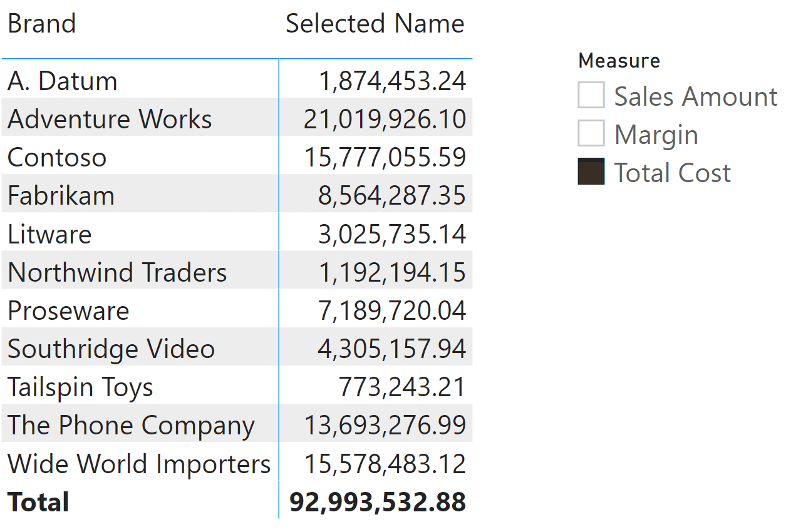The image size is (791, 532).
Task: Highlight the Northwind Traders row
Action: pos(237,272)
